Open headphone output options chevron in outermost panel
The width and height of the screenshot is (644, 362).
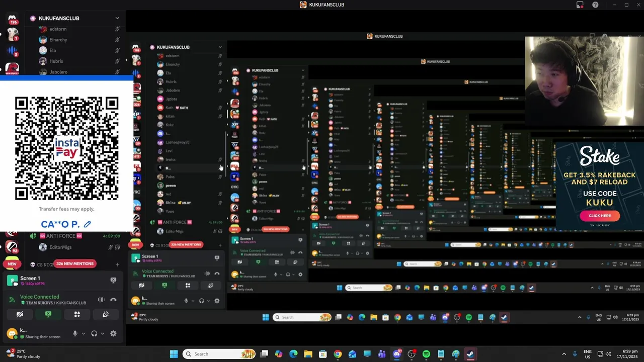(x=103, y=333)
